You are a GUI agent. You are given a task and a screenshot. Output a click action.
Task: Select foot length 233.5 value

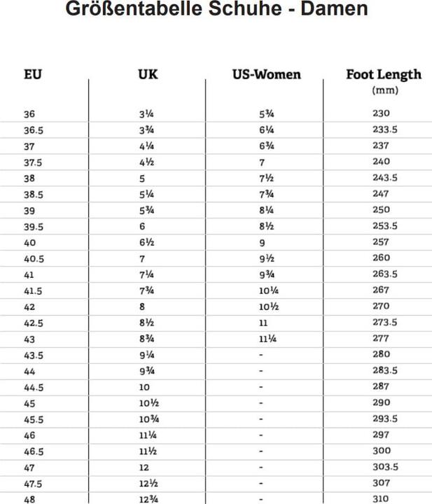click(x=384, y=129)
